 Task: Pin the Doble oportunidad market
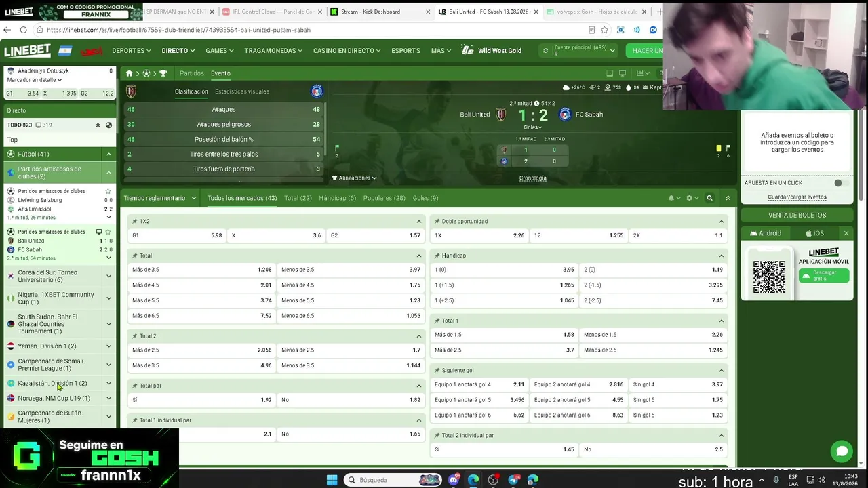point(437,222)
